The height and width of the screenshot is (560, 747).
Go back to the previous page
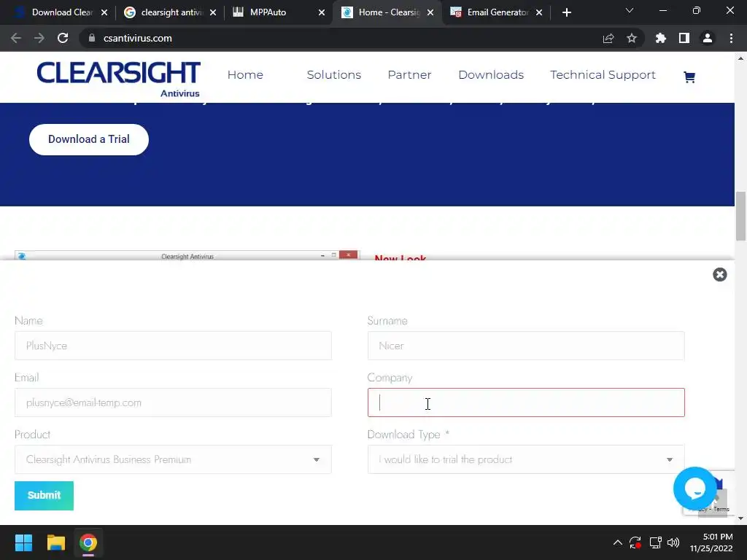(16, 38)
